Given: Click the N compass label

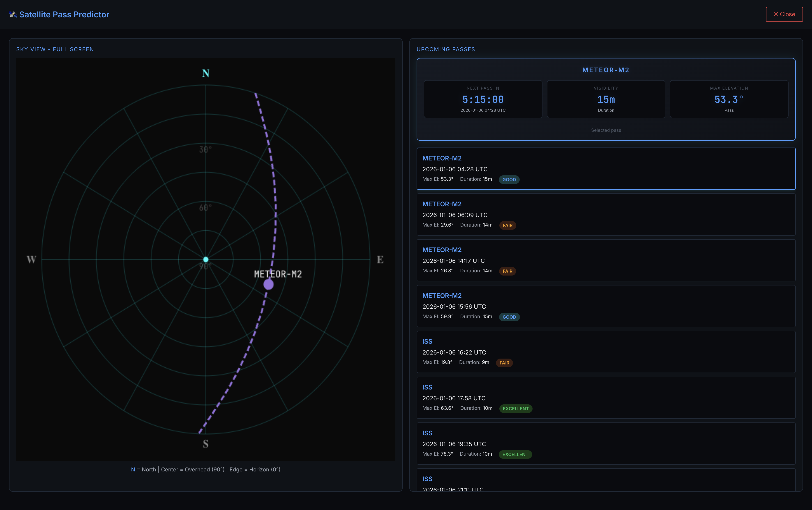Looking at the screenshot, I should tap(206, 73).
